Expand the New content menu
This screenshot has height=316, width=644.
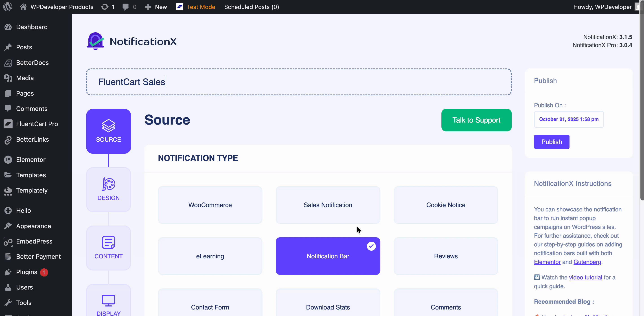pos(156,7)
